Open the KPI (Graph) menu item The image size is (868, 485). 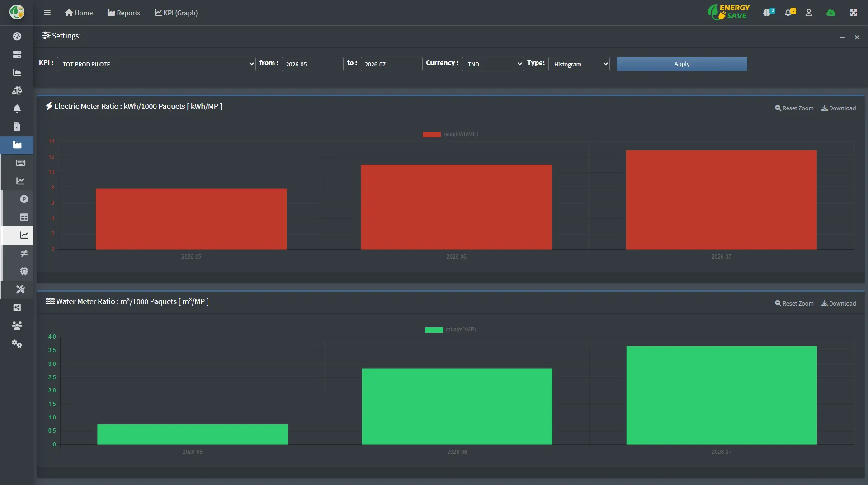pos(176,13)
